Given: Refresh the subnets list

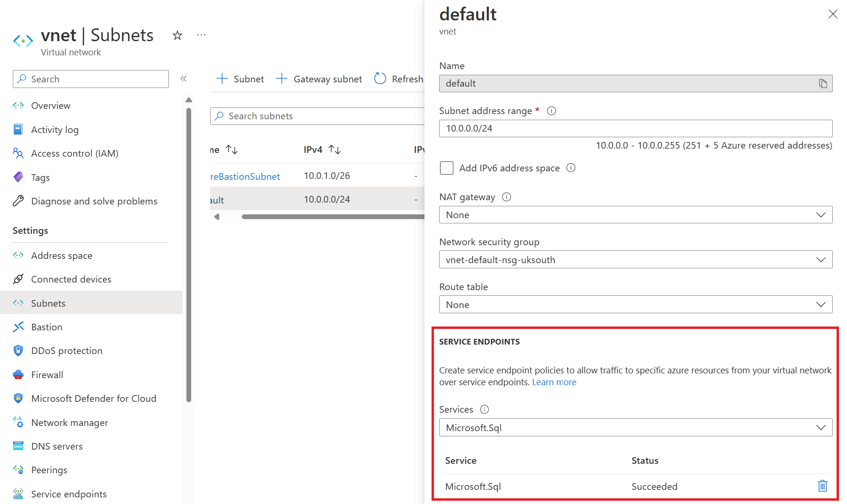Looking at the screenshot, I should [399, 79].
